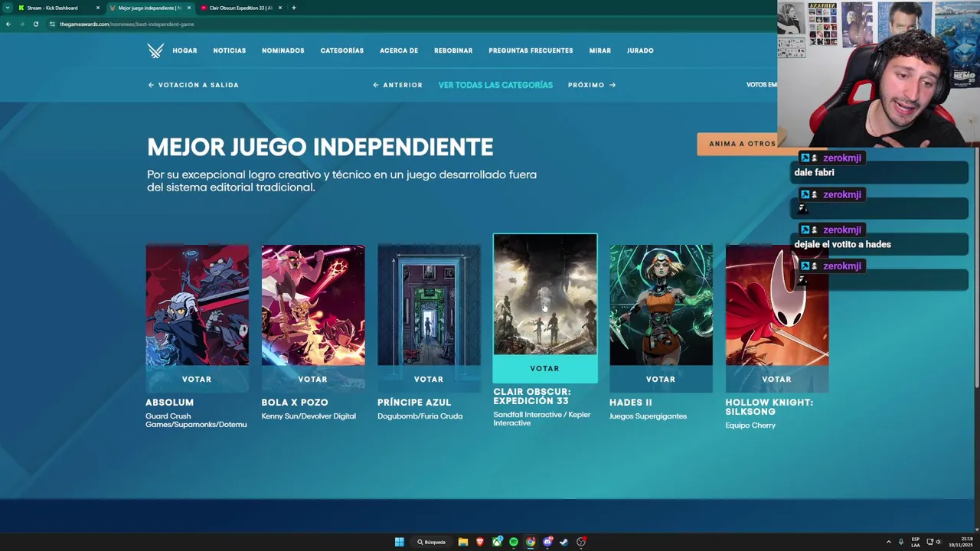Close the Stream - Kick Dashboard tab

[98, 8]
